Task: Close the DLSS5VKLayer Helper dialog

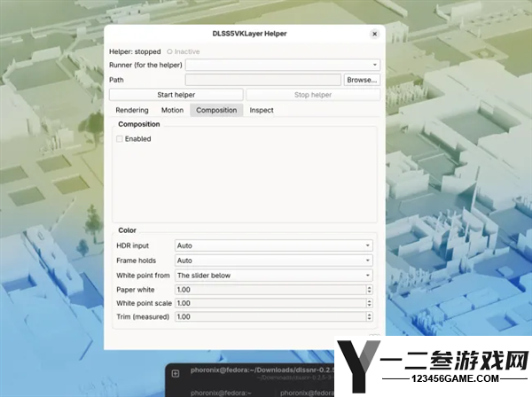Action: click(x=374, y=34)
